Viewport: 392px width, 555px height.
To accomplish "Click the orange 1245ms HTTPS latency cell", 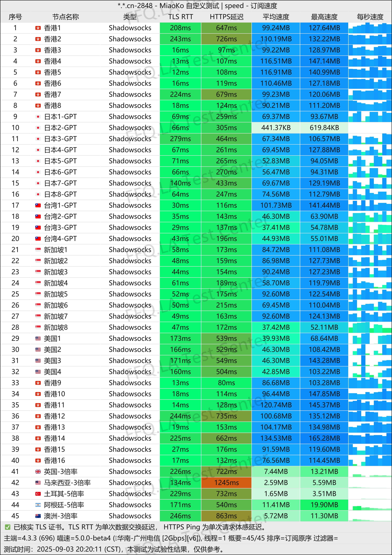I will coord(226,483).
